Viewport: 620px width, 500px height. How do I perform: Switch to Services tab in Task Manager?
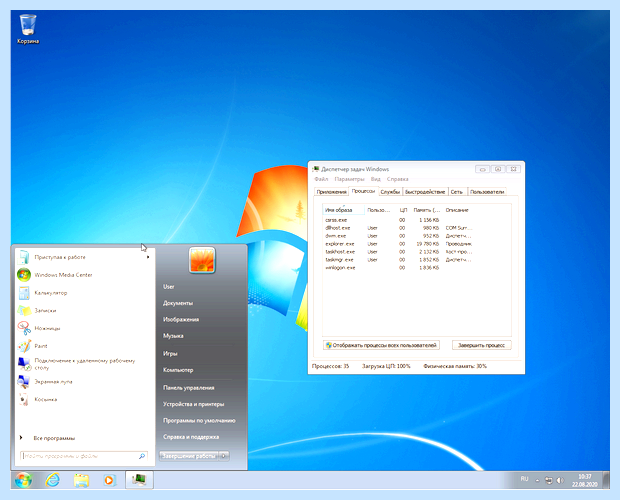[x=390, y=192]
